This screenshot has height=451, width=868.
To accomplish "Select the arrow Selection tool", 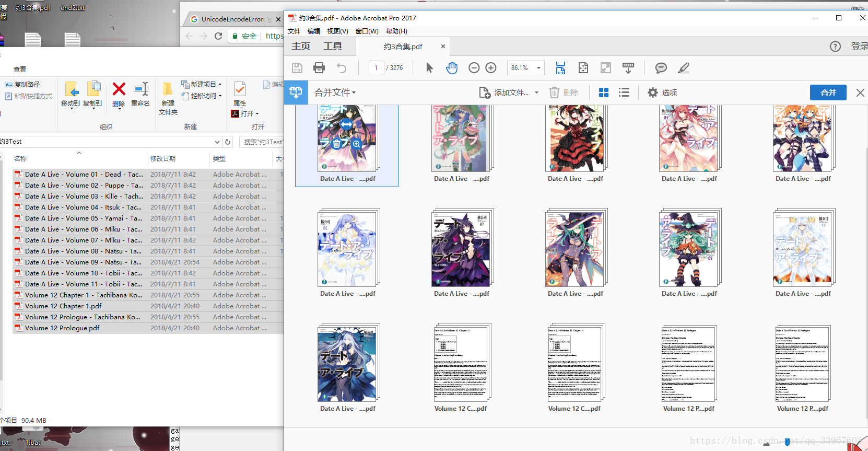I will pos(429,68).
